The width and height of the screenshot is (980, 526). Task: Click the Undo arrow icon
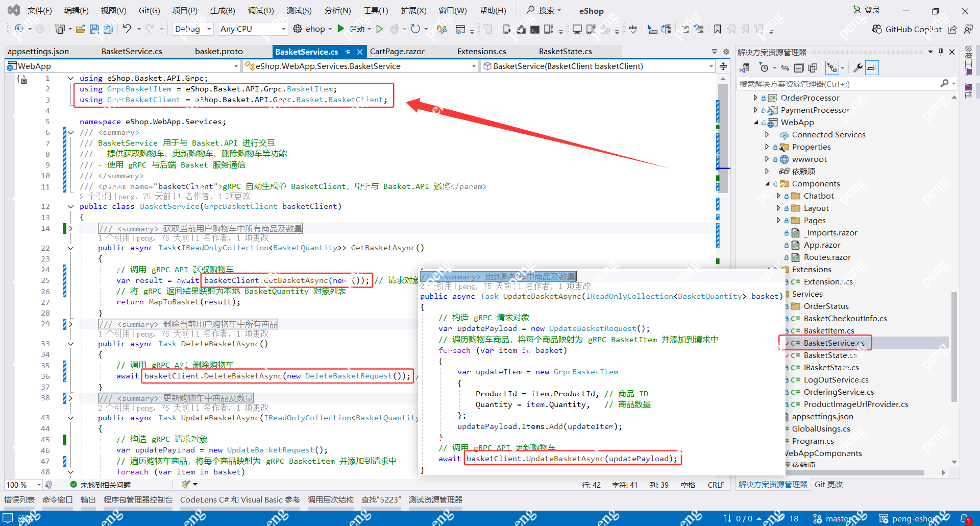[x=127, y=29]
